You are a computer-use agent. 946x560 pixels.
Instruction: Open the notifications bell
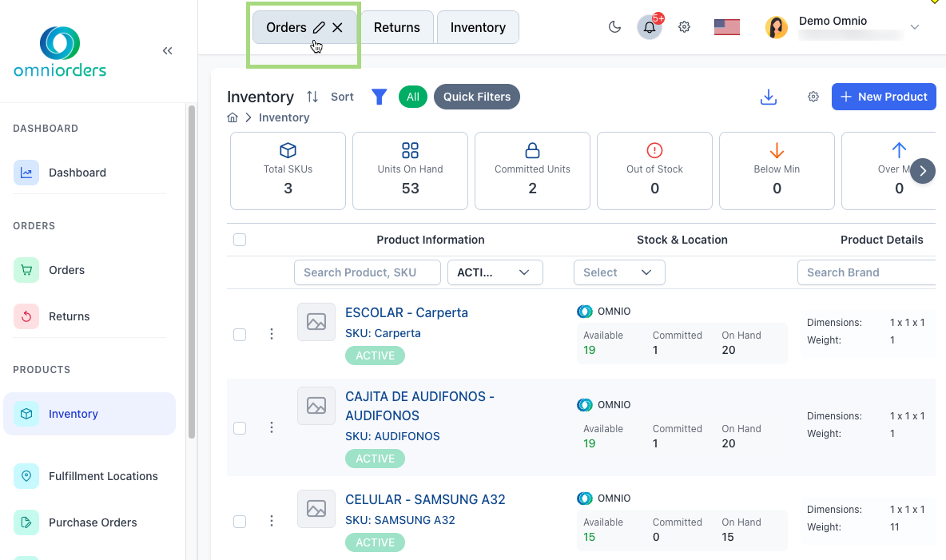[650, 27]
